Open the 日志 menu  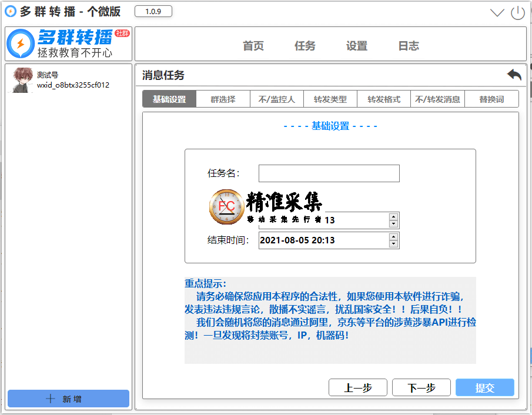[409, 45]
